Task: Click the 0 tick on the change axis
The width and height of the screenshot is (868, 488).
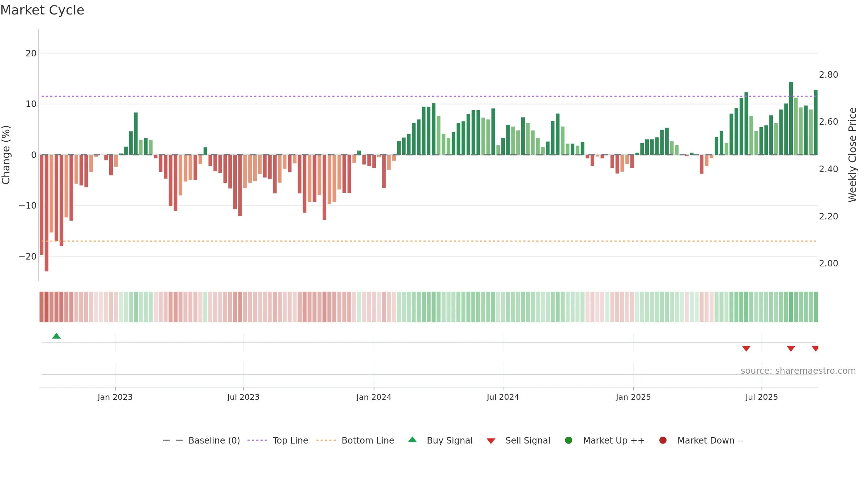Action: tap(34, 155)
